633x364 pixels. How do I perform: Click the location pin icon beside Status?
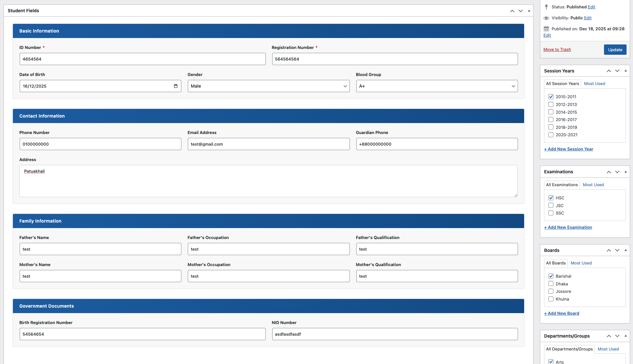(x=546, y=7)
